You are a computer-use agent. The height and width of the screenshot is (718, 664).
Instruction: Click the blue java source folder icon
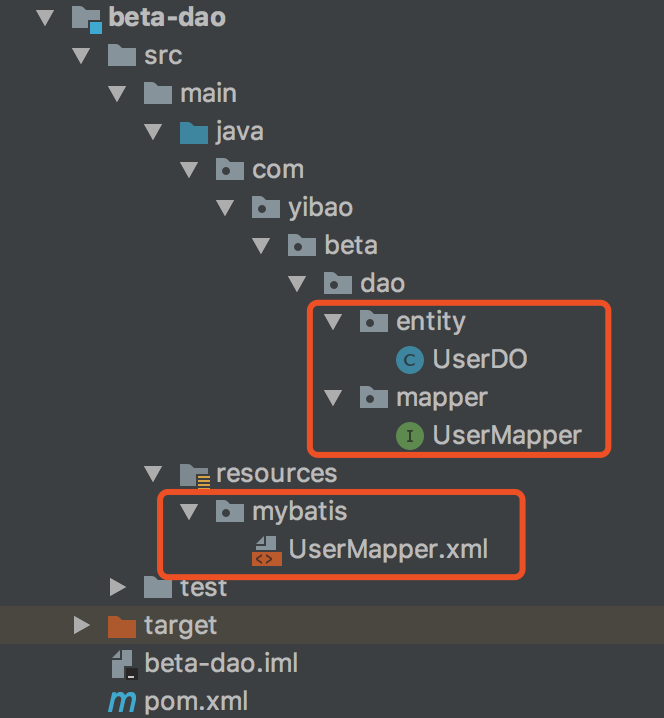click(194, 132)
